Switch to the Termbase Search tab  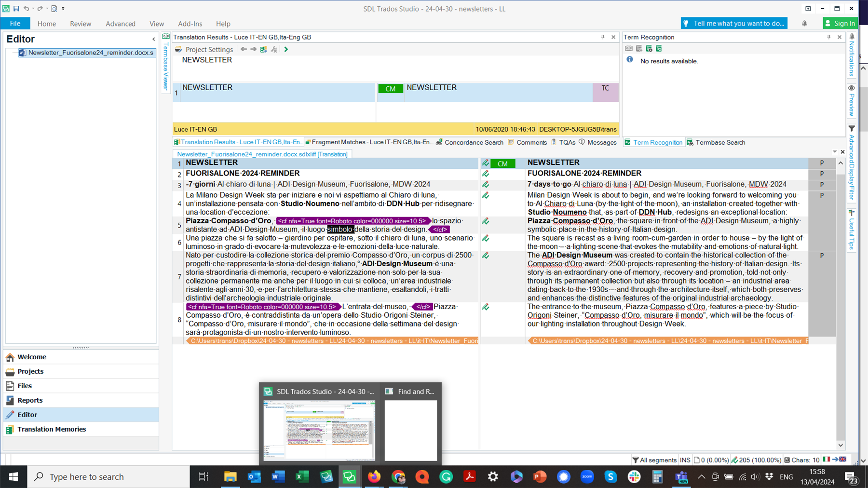[716, 142]
